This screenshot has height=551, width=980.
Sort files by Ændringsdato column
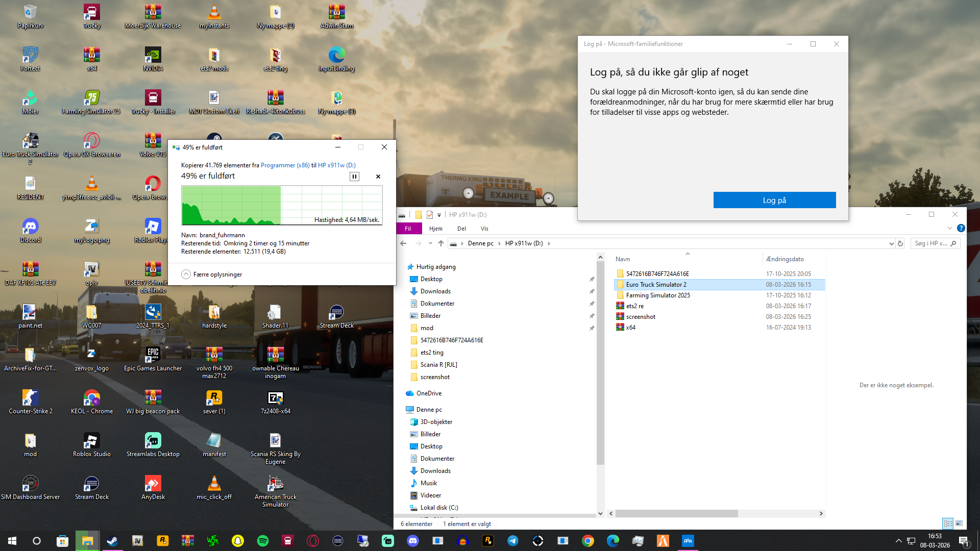(x=785, y=259)
